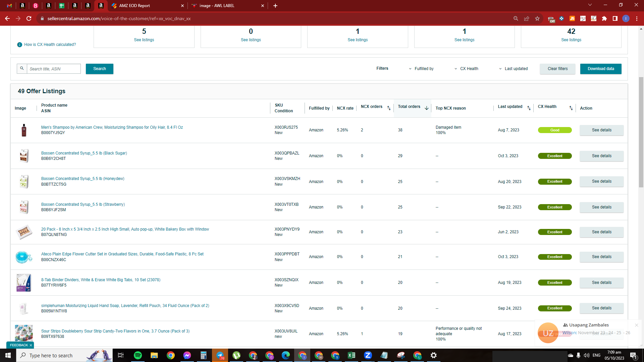
Task: Open the tab search chevron in Chrome
Action: pos(590,5)
